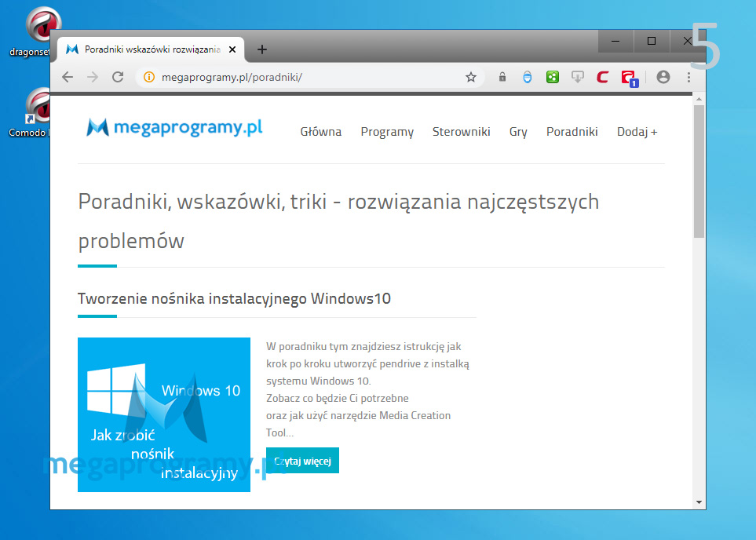Select the Poradniki wskazówki rozwiązania tab
The image size is (756, 540).
pos(151,49)
